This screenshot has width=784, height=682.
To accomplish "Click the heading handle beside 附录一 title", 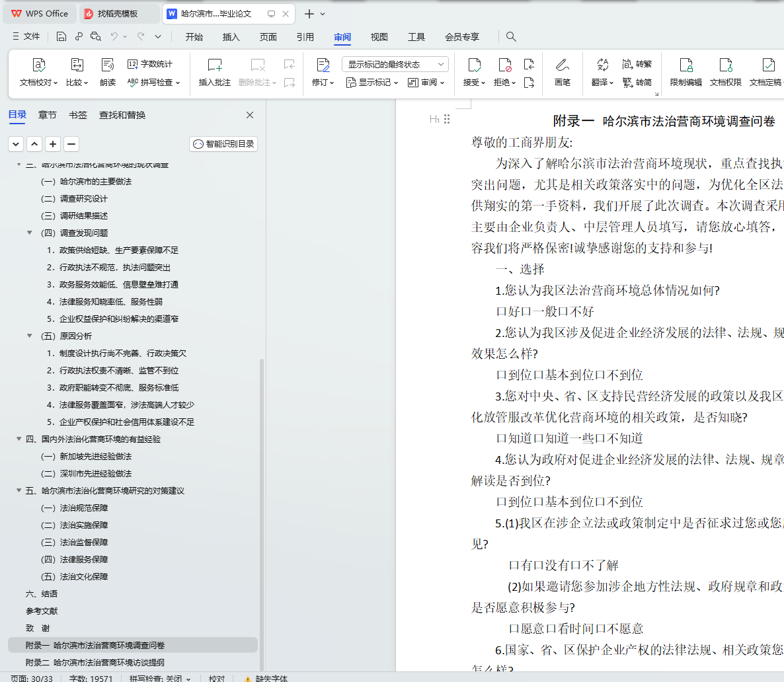I will pyautogui.click(x=446, y=119).
